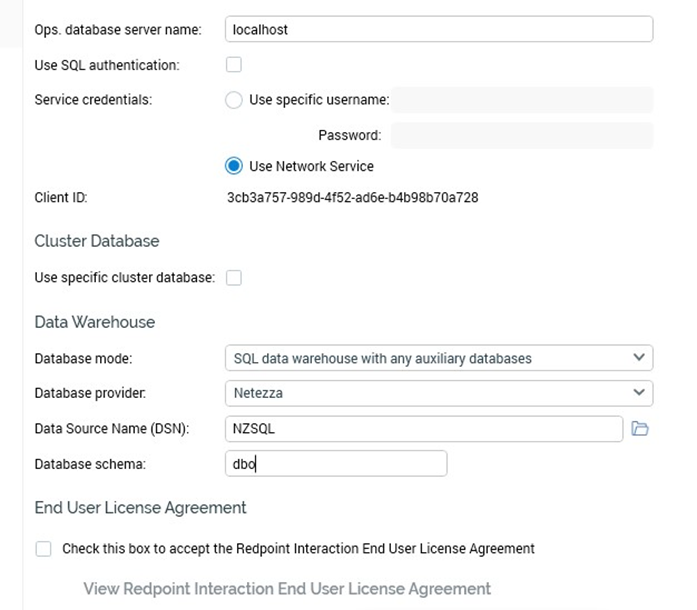Check the box to accept the License Agreement
Screen dimensions: 697x610
[x=43, y=549]
